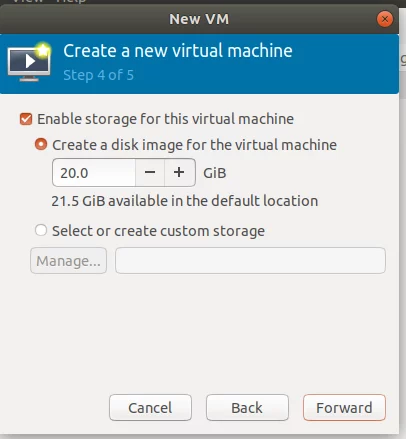
Task: Increase disk size with plus button
Action: (179, 173)
